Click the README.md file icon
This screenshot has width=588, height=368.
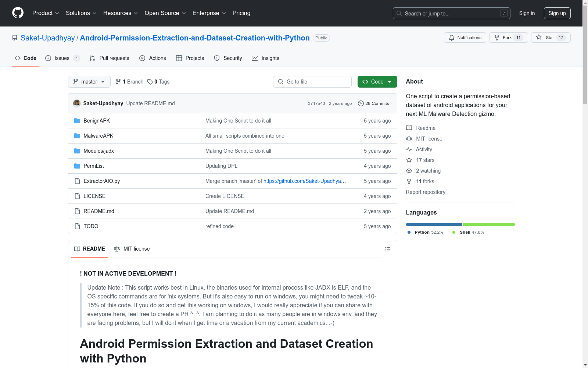[x=77, y=211]
